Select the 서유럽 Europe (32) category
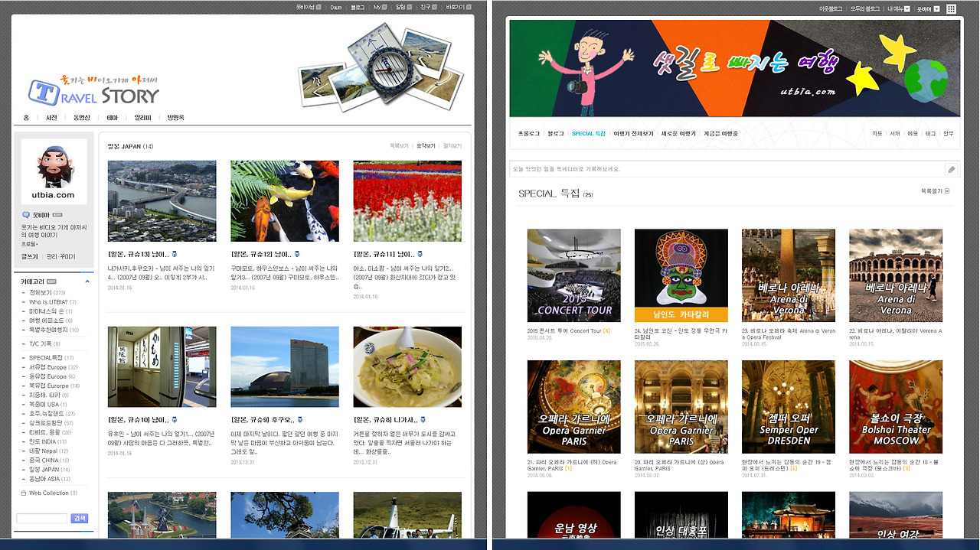The height and width of the screenshot is (550, 980). click(x=54, y=367)
